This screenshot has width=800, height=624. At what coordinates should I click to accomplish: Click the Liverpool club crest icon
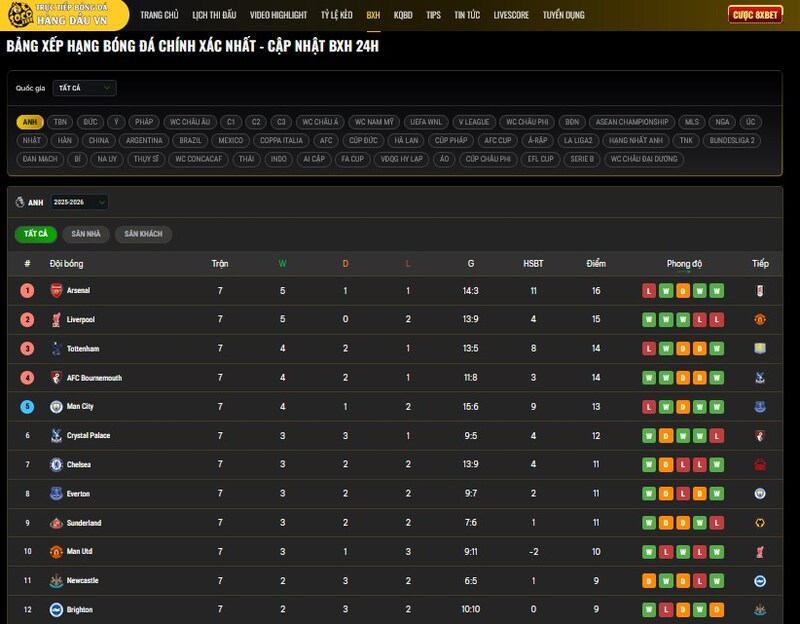pos(56,319)
